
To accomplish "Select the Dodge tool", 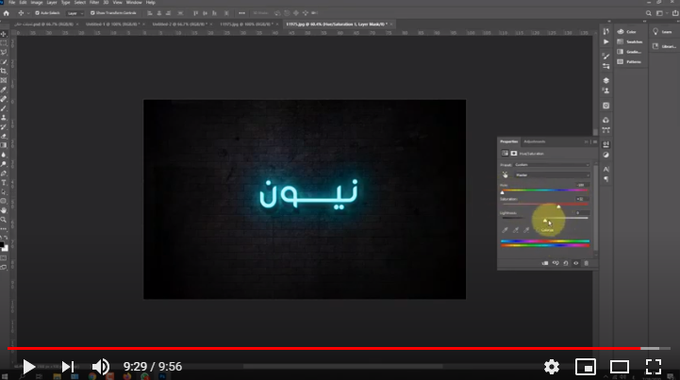I will (4, 164).
